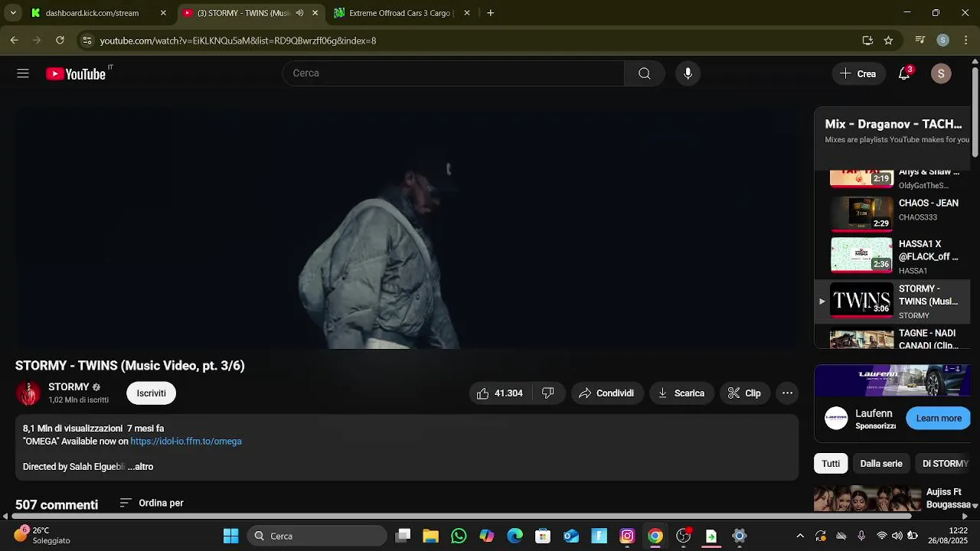Image resolution: width=980 pixels, height=551 pixels.
Task: Open the Ordina per sort dropdown
Action: pyautogui.click(x=152, y=503)
